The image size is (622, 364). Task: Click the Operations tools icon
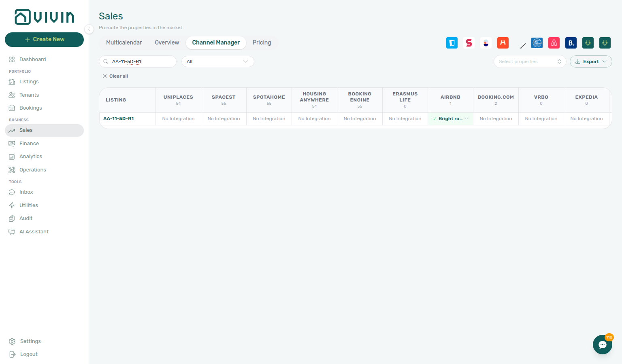12,170
